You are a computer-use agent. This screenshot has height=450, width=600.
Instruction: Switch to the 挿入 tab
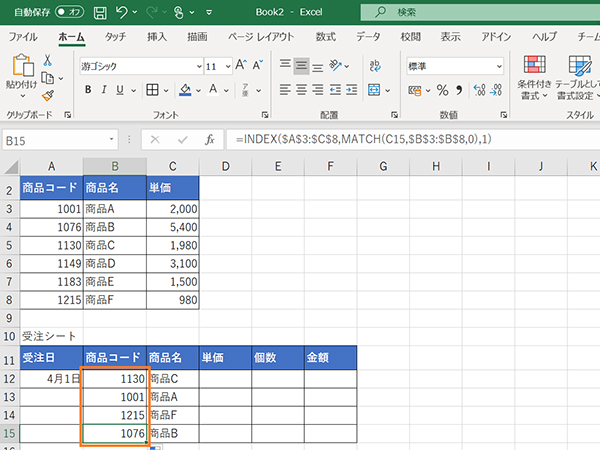click(157, 37)
